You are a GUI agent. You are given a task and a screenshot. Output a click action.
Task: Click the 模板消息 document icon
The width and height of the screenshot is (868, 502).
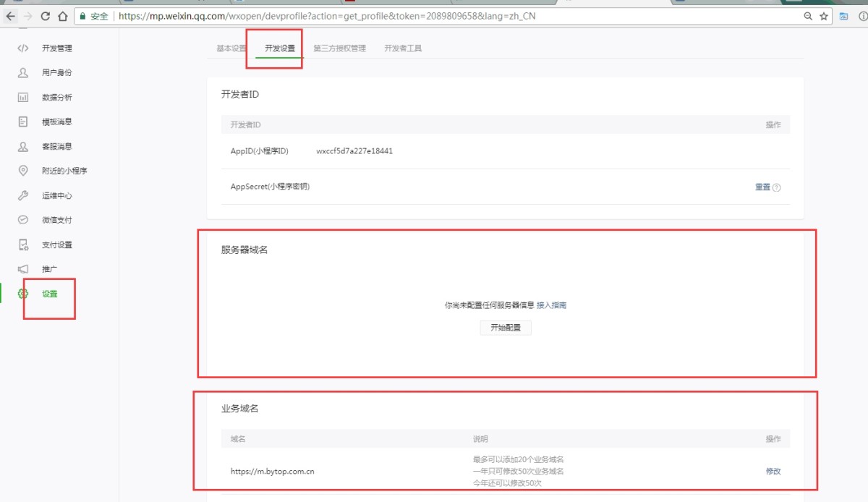[x=23, y=122]
